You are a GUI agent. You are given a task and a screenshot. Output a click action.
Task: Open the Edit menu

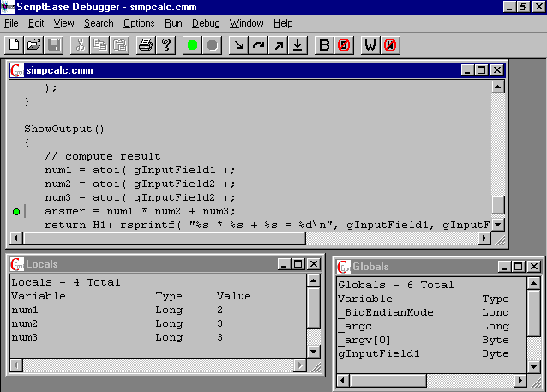36,23
